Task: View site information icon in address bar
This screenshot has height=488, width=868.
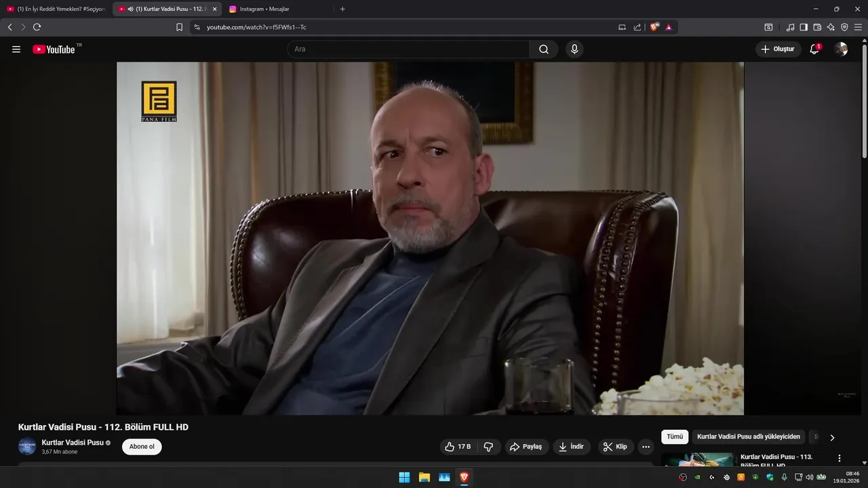Action: click(197, 27)
